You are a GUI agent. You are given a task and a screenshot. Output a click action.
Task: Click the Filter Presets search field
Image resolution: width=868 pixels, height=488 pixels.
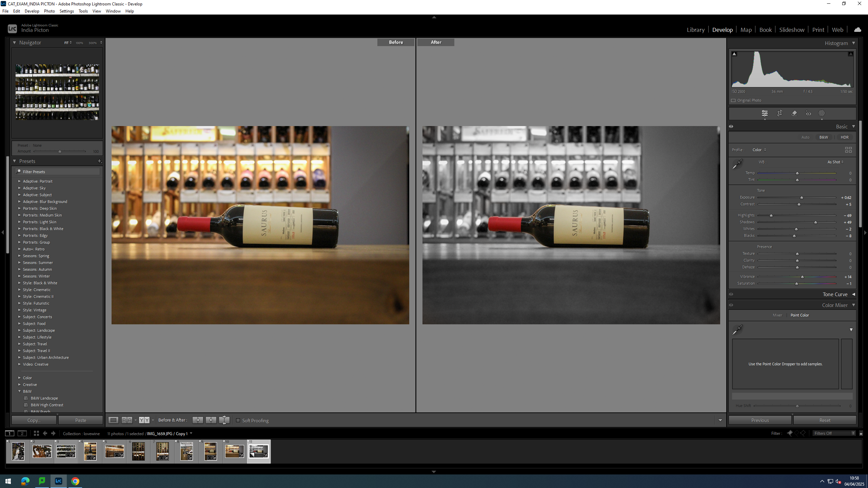pyautogui.click(x=58, y=172)
